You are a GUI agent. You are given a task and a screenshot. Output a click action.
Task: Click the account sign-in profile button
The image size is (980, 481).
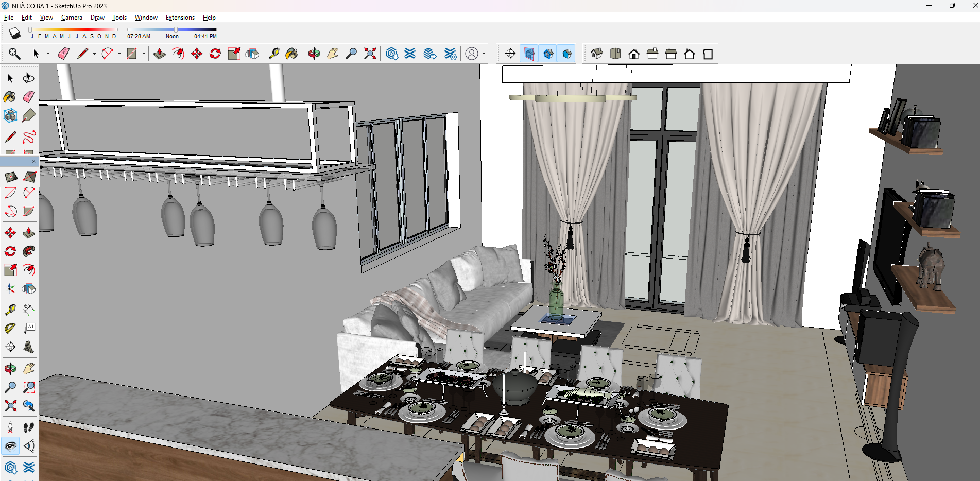(x=472, y=54)
